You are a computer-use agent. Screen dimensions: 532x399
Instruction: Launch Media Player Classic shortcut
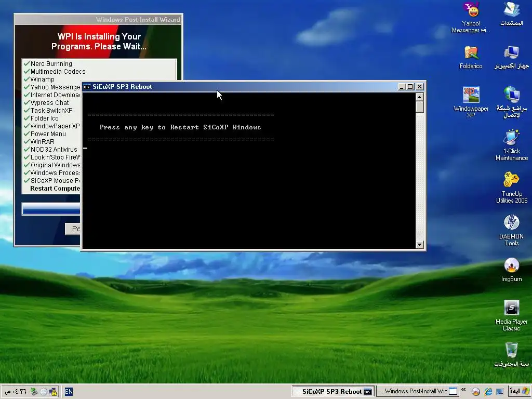point(512,315)
